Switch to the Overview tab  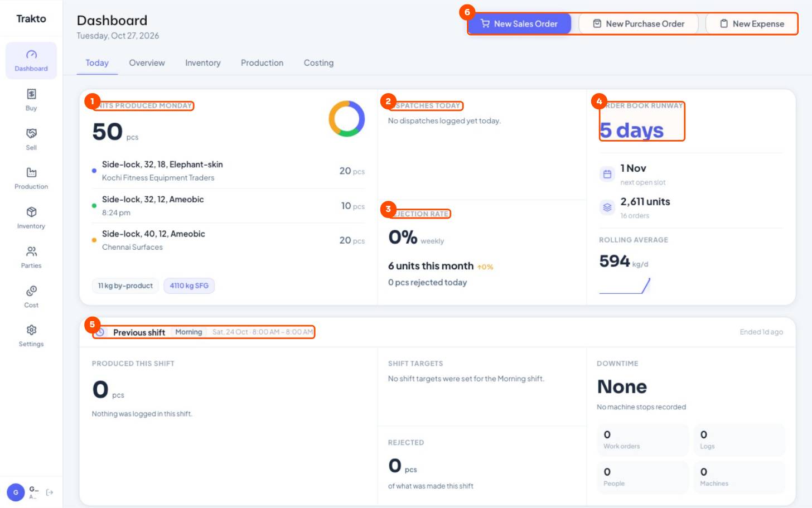click(x=147, y=63)
